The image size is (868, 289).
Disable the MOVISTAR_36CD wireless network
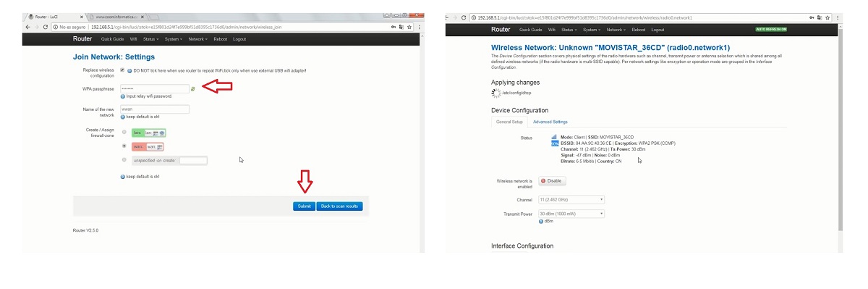552,181
